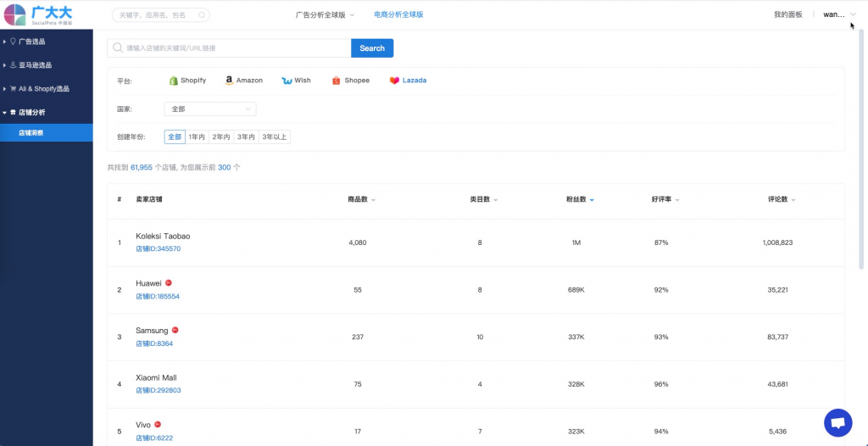The height and width of the screenshot is (446, 868).
Task: Click the page vertical scrollbar
Action: click(x=861, y=149)
